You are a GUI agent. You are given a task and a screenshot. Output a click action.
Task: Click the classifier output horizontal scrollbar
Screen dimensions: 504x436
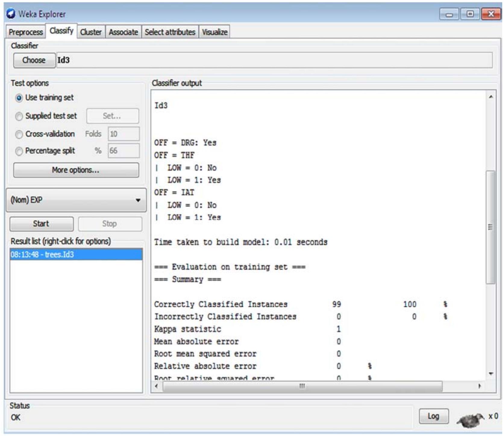pos(302,386)
